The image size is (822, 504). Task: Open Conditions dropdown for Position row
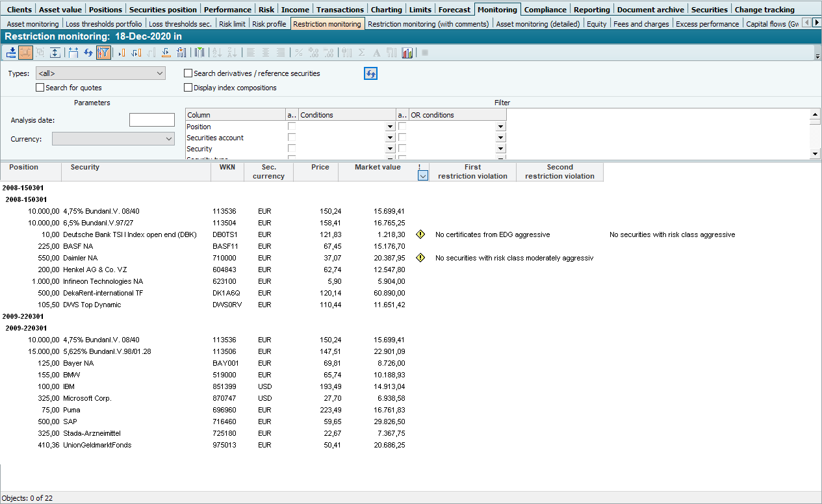point(390,127)
